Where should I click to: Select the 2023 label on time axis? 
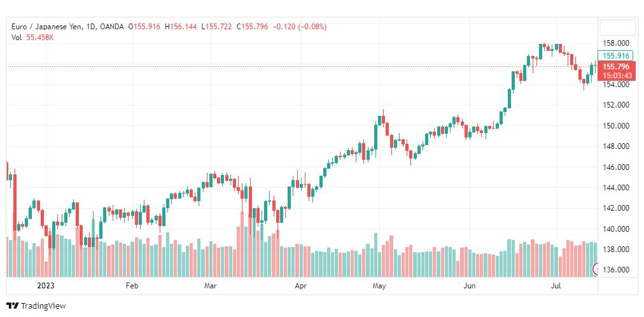pyautogui.click(x=46, y=286)
